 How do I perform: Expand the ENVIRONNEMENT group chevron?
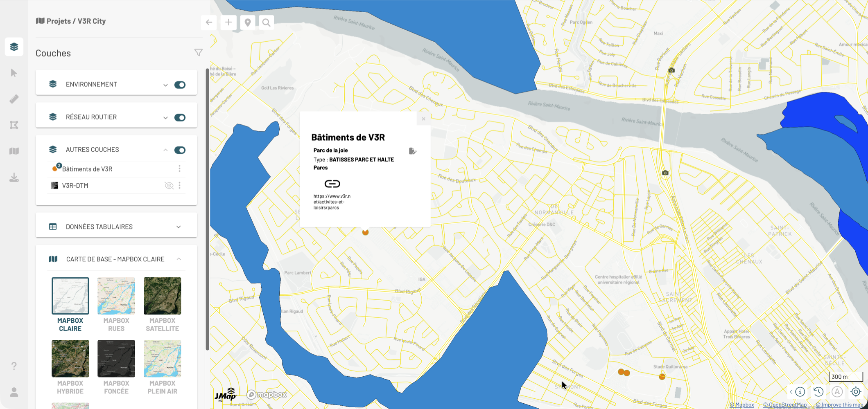165,85
